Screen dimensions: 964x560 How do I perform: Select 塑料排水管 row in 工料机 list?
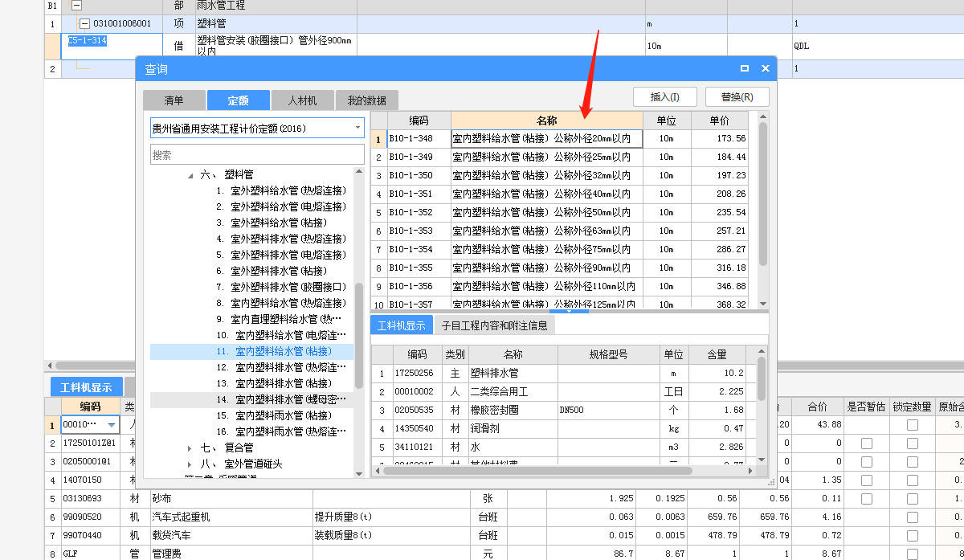tap(562, 373)
